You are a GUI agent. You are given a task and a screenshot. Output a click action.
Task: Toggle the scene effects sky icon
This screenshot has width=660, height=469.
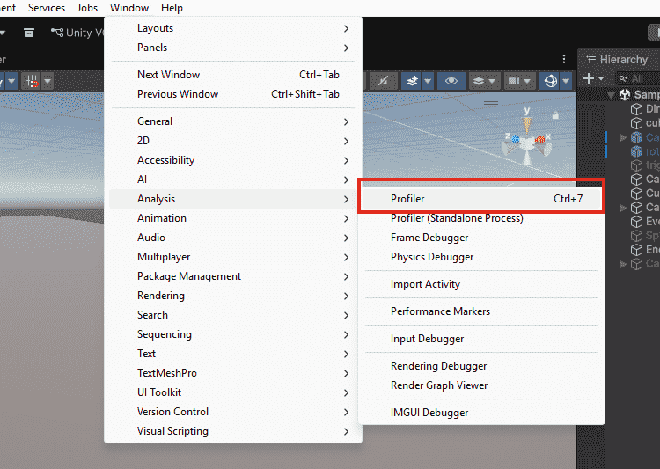(x=412, y=80)
